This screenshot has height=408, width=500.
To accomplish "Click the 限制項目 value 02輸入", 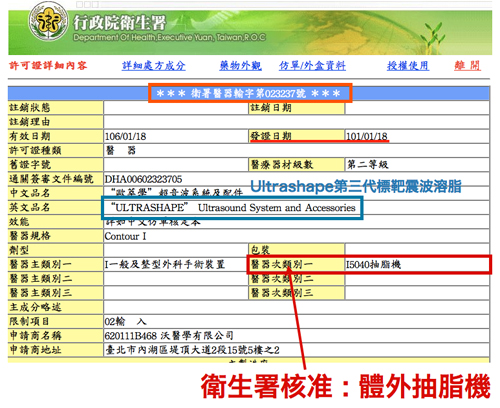I will (x=126, y=322).
